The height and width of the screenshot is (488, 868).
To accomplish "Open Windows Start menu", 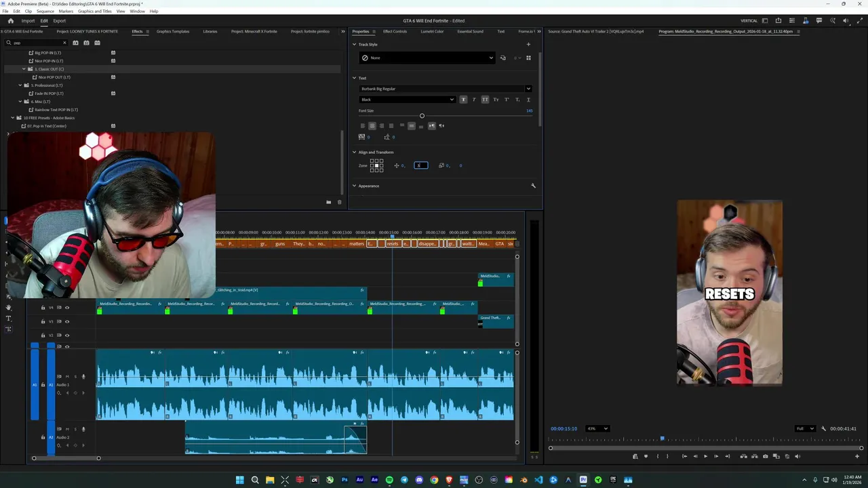I will click(x=240, y=480).
